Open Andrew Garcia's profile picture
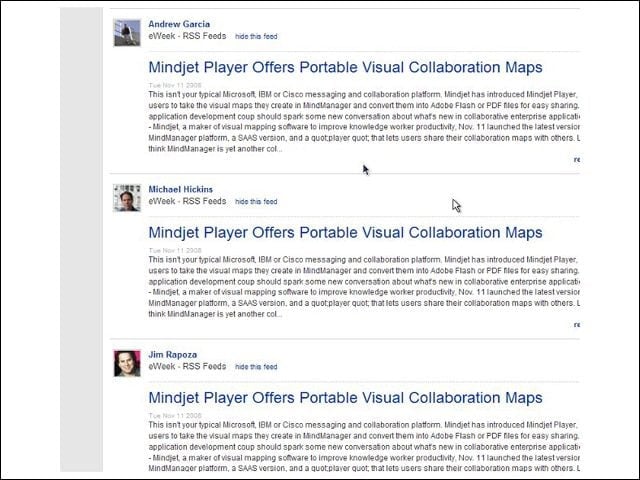 127,33
